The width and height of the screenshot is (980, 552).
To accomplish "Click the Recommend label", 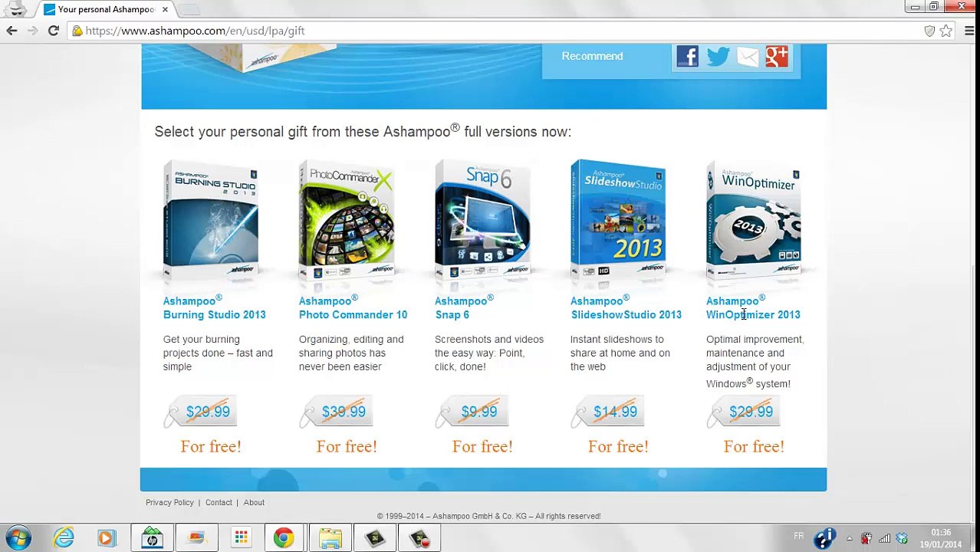I will pyautogui.click(x=592, y=56).
